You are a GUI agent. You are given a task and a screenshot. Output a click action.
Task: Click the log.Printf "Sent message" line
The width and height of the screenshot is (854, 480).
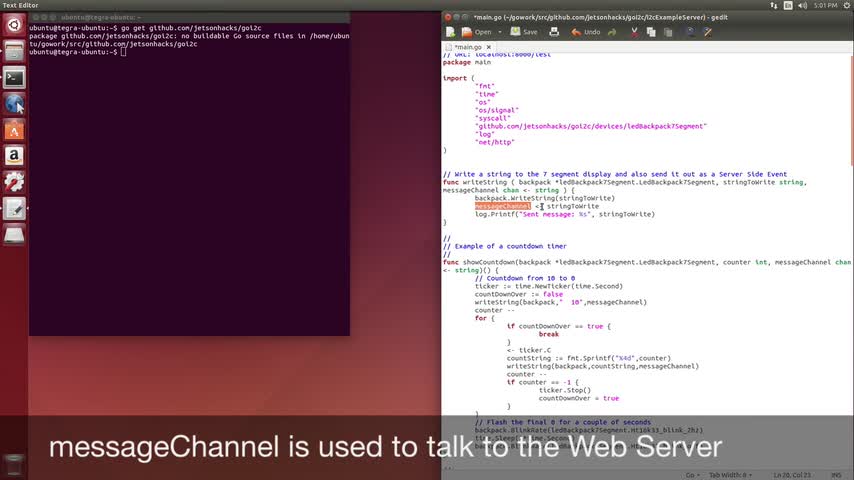565,214
